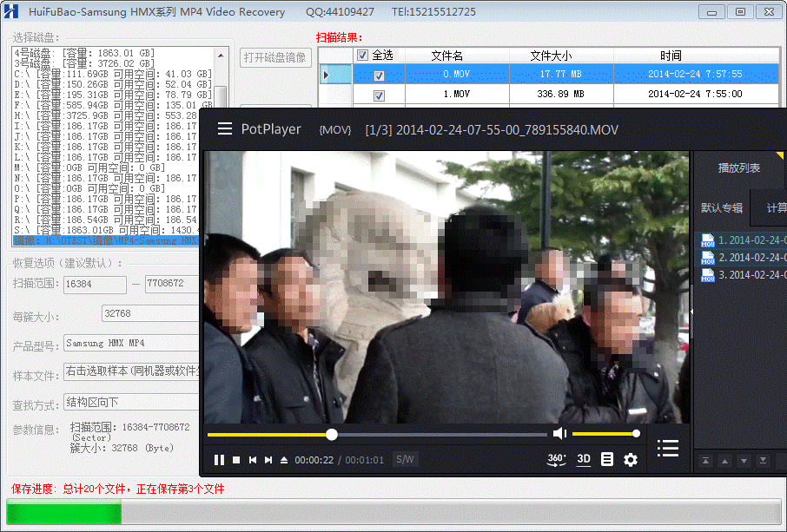Select drive F:\ 585.94GB in disk list

pos(113,105)
